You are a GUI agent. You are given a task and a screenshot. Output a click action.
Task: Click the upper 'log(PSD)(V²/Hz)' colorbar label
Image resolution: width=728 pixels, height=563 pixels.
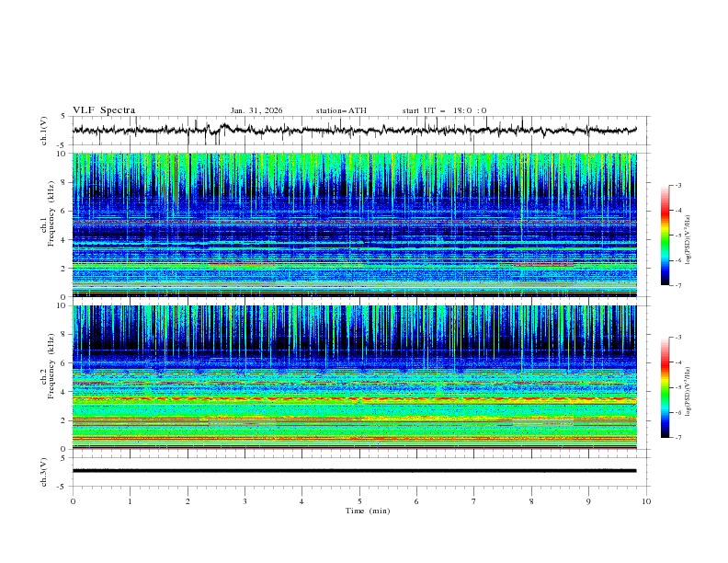point(688,240)
